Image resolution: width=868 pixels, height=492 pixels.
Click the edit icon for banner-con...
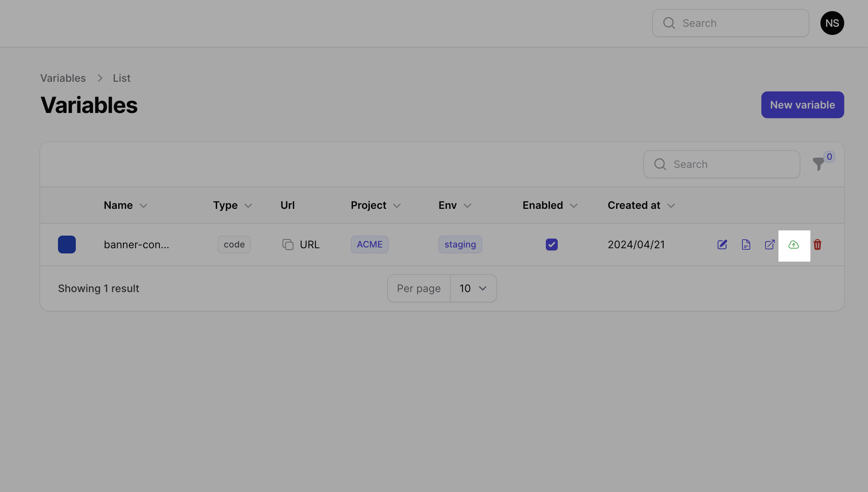pos(722,244)
